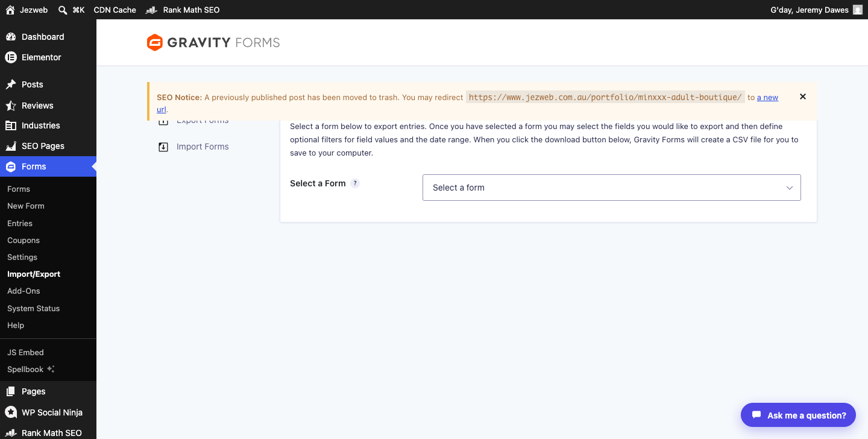The image size is (868, 439).
Task: Click the SEO Pages chart icon
Action: [x=11, y=146]
